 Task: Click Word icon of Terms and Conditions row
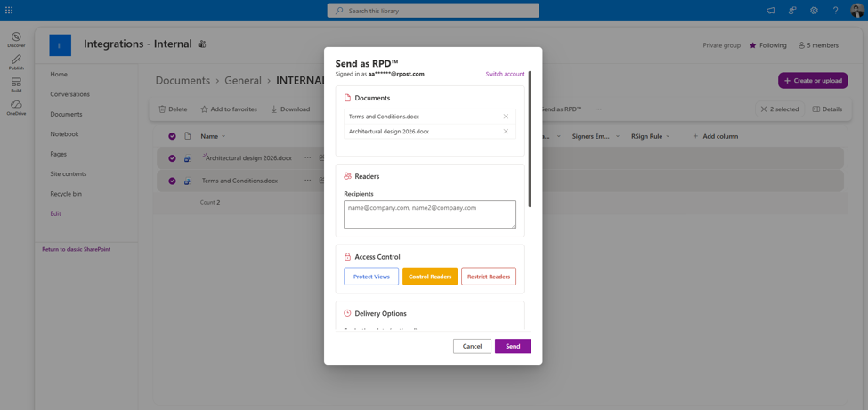188,181
